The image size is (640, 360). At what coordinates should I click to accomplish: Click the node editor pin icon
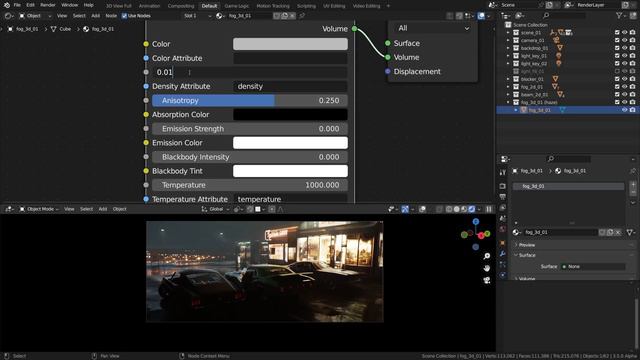[302, 16]
